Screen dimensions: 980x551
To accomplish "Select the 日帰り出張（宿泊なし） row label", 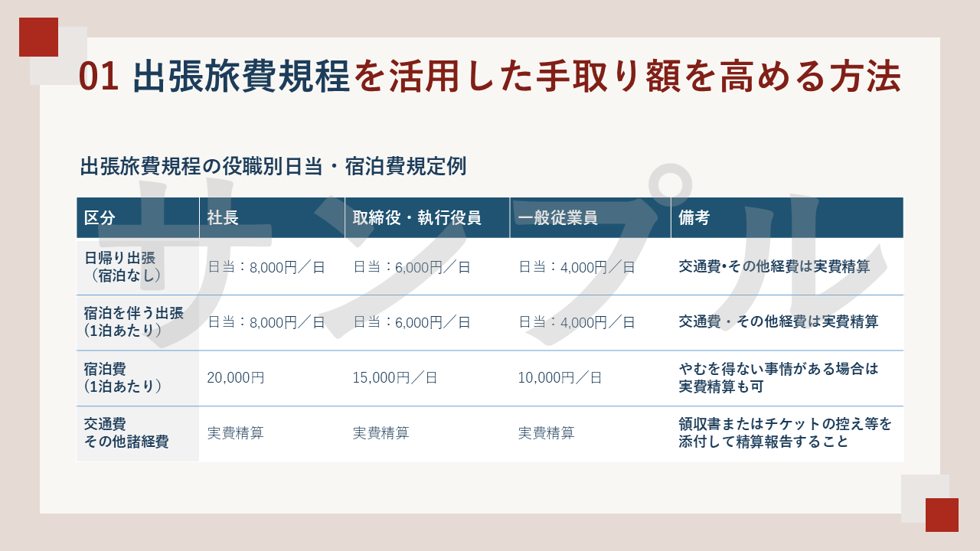I will (x=123, y=266).
